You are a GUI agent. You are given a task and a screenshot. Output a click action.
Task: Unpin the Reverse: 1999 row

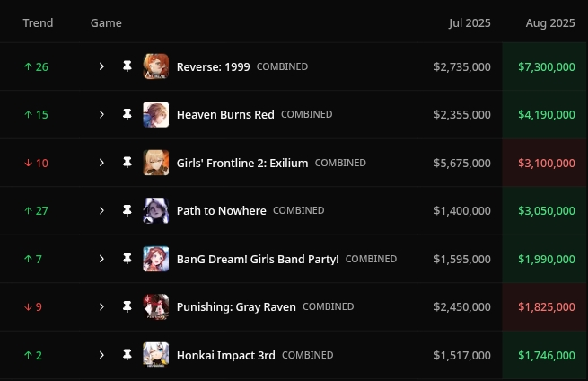tap(127, 66)
